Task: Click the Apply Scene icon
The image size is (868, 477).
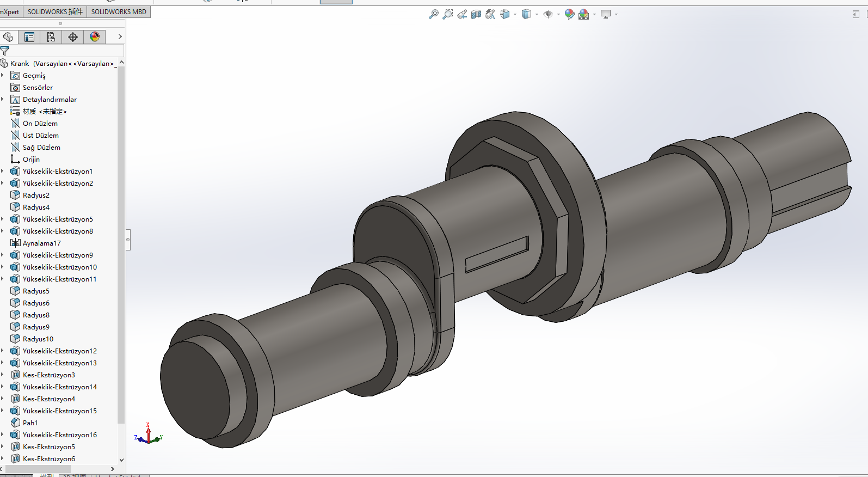Action: (584, 15)
